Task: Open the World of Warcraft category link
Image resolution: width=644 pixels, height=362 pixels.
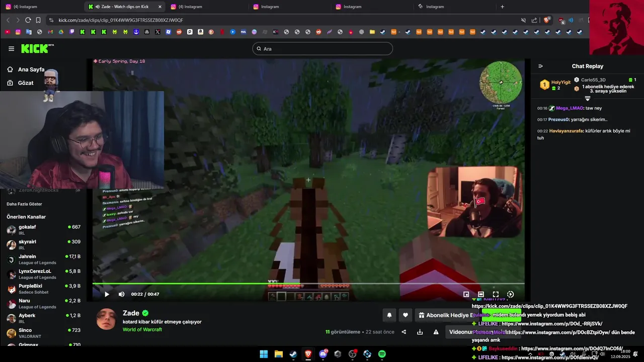Action: coord(142,329)
